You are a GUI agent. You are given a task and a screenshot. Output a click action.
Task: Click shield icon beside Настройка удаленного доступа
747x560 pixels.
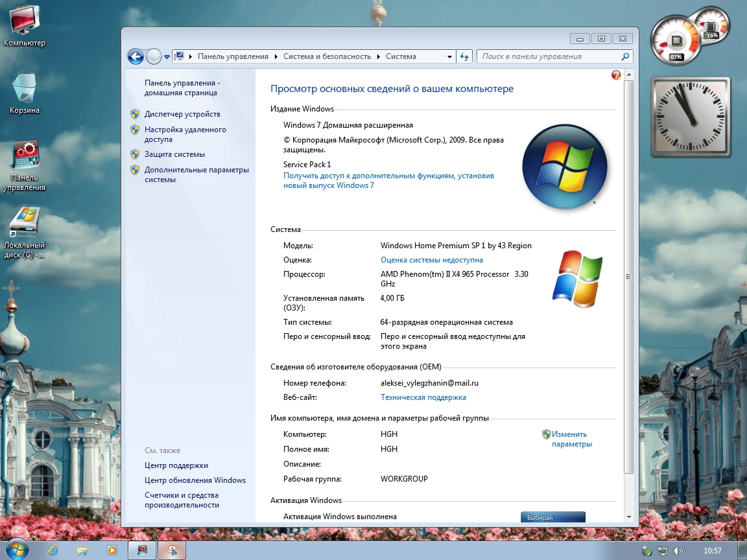point(135,130)
